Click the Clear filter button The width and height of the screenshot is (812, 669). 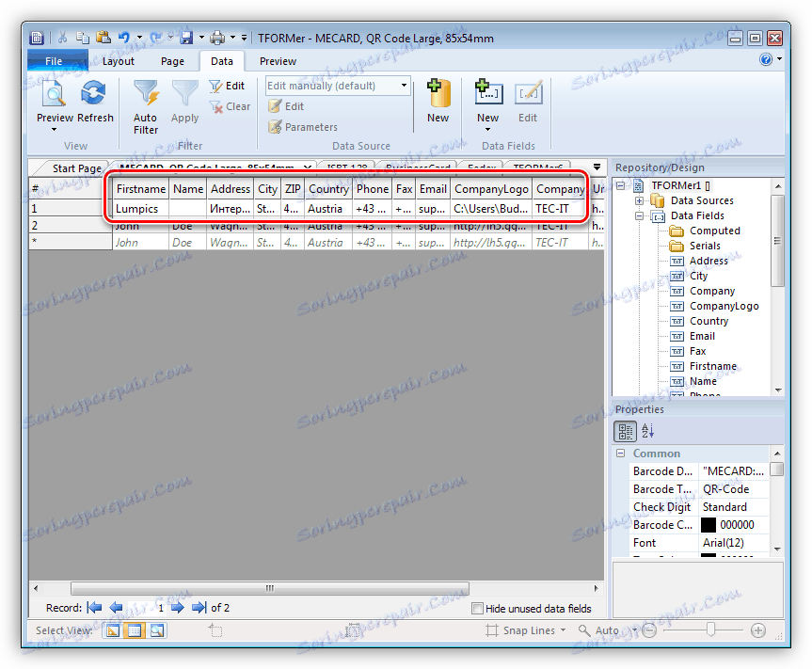(231, 106)
